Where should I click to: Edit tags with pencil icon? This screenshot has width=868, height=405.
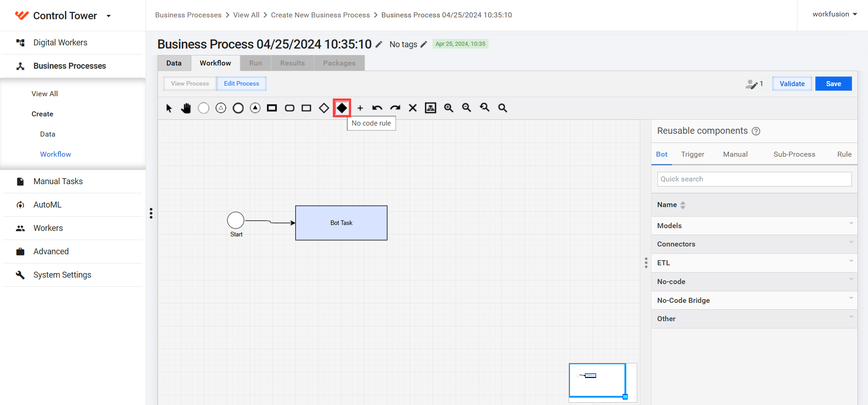tap(423, 44)
